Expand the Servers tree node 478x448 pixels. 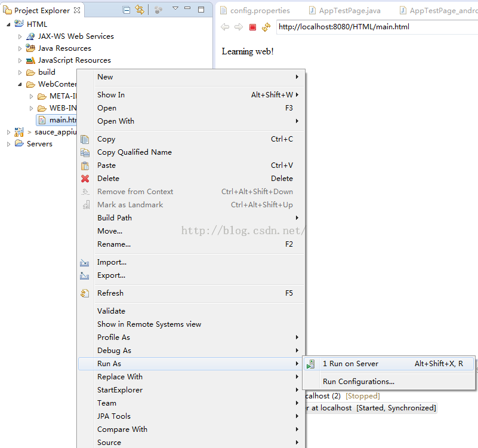click(8, 144)
